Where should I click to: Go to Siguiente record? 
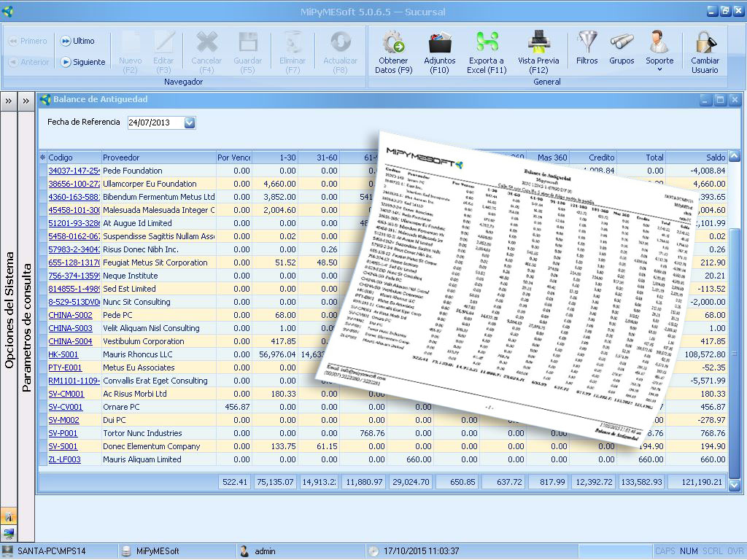[x=83, y=62]
